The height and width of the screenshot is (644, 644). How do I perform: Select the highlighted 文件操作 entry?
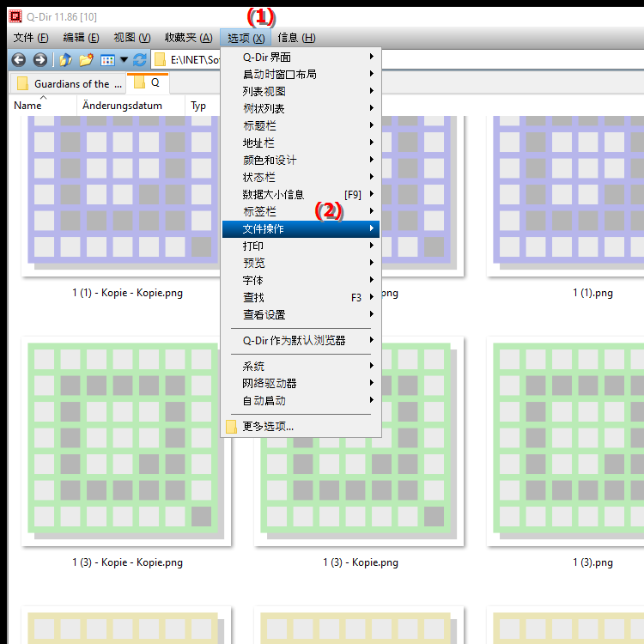tap(301, 228)
